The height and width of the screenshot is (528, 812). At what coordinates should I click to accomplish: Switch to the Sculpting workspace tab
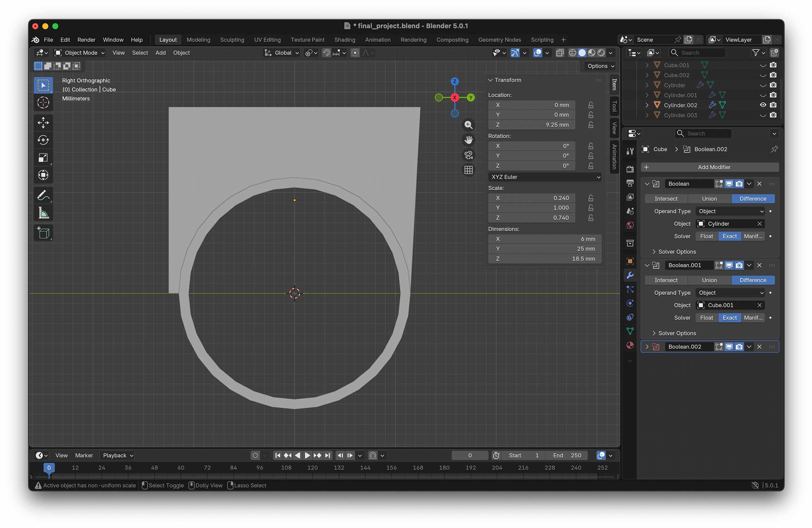point(232,40)
